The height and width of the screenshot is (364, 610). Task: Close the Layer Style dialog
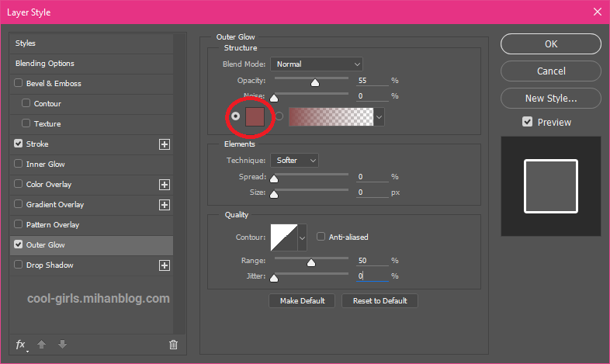598,12
